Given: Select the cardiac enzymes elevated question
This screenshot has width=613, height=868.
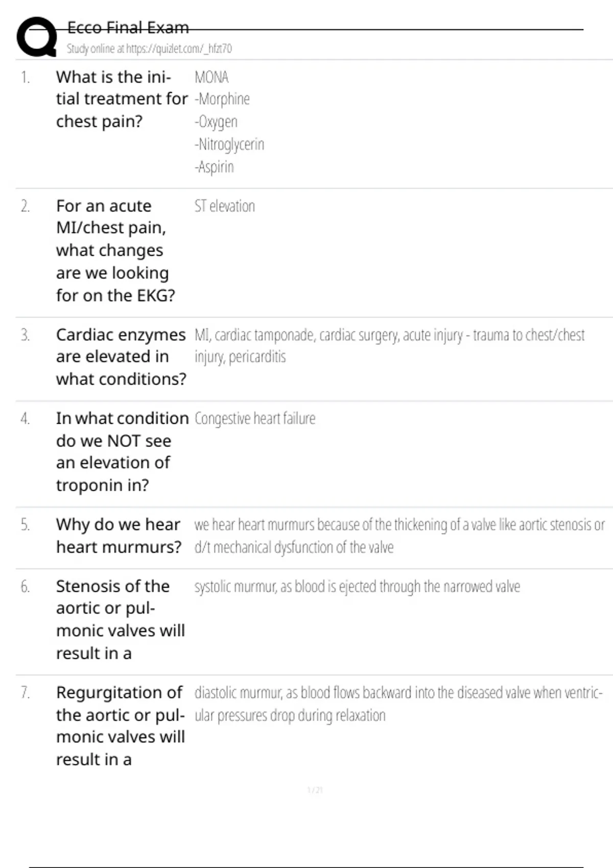Looking at the screenshot, I should click(121, 357).
